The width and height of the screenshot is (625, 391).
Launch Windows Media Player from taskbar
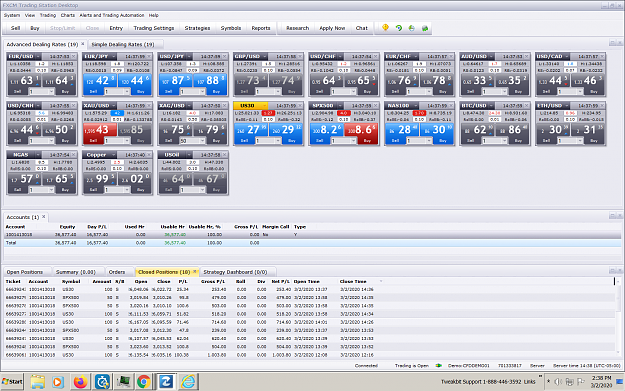(x=57, y=382)
